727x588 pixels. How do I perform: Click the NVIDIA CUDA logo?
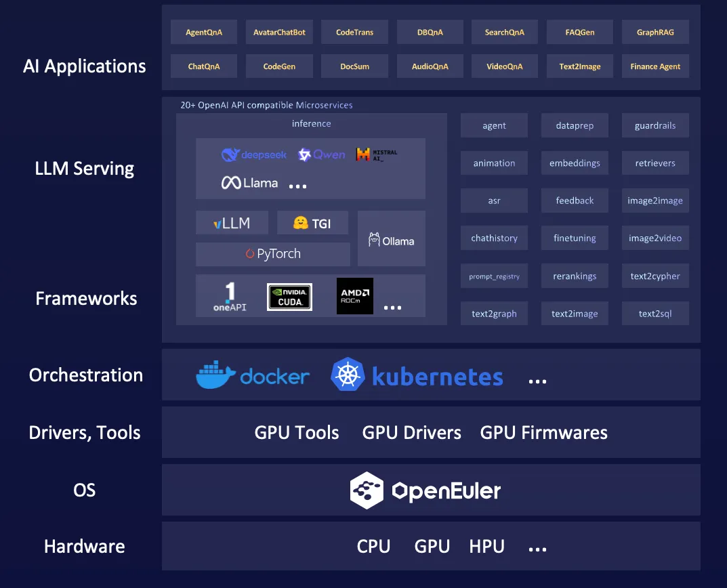[289, 297]
